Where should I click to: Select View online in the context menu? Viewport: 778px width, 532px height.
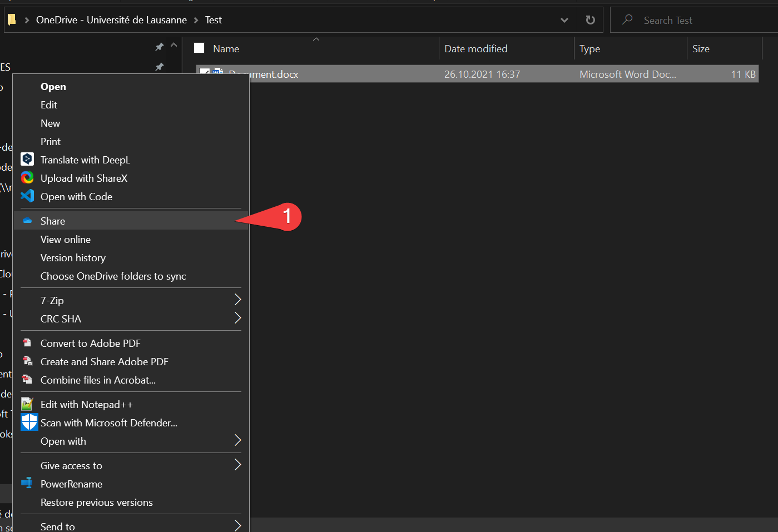66,240
